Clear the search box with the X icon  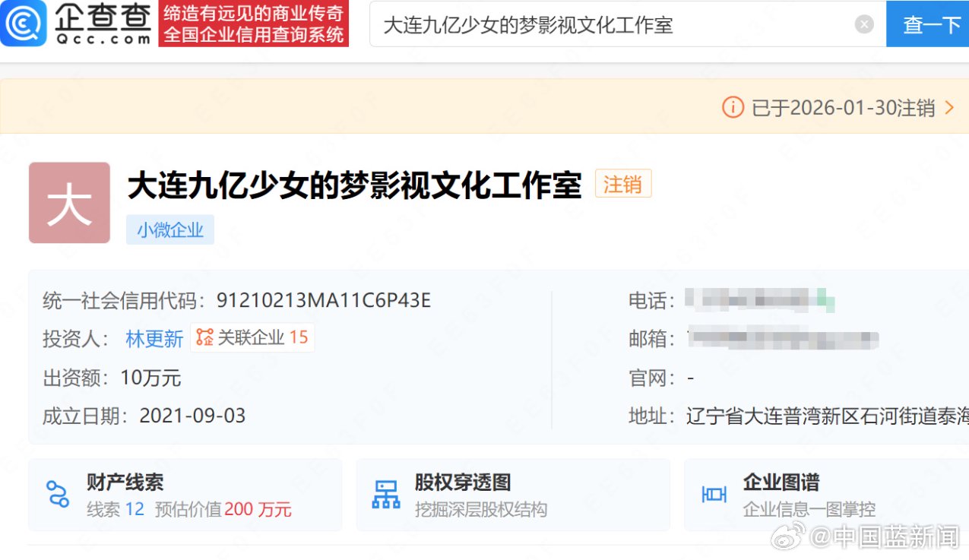coord(864,24)
